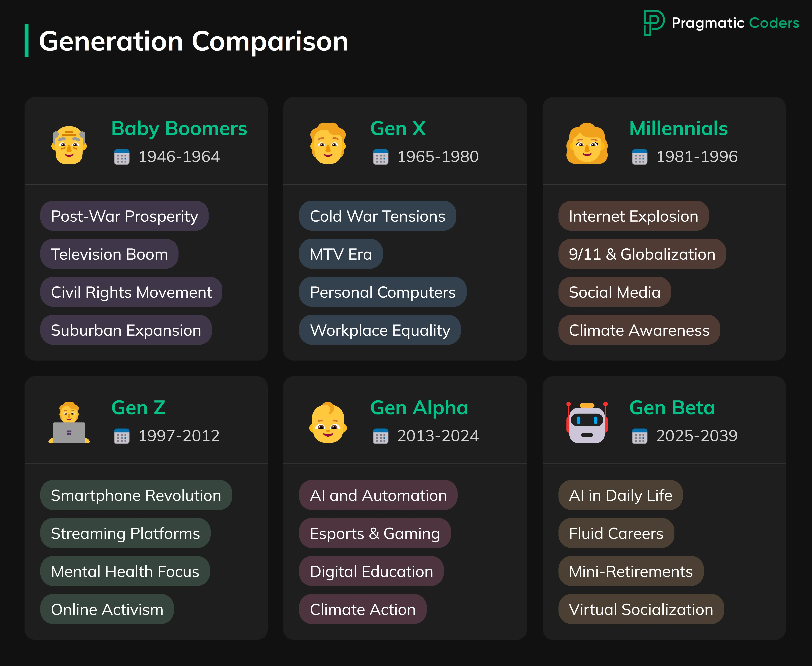Choose the Mental Health Focus tag
The height and width of the screenshot is (666, 812).
click(x=125, y=571)
